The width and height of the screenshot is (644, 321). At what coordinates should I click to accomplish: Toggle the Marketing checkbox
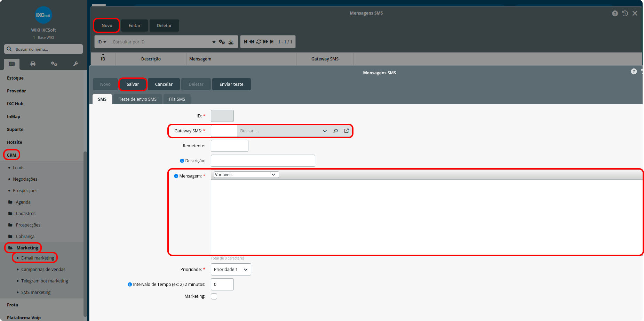(x=214, y=296)
